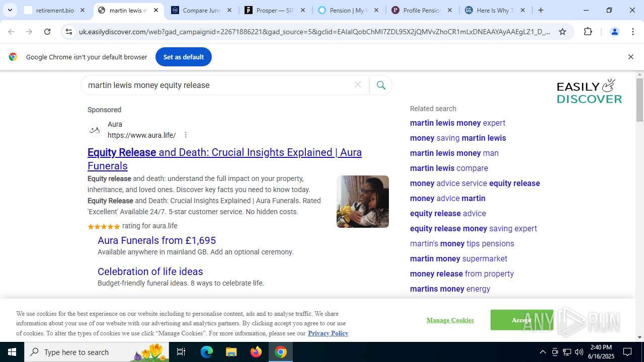644x362 pixels.
Task: Select related search money saving martin lewis
Action: pos(458,138)
